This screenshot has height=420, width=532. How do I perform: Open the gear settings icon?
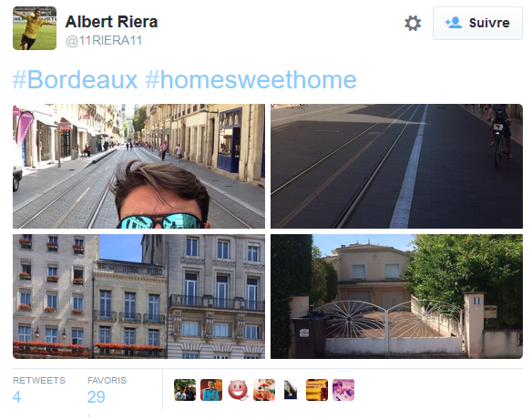[413, 24]
